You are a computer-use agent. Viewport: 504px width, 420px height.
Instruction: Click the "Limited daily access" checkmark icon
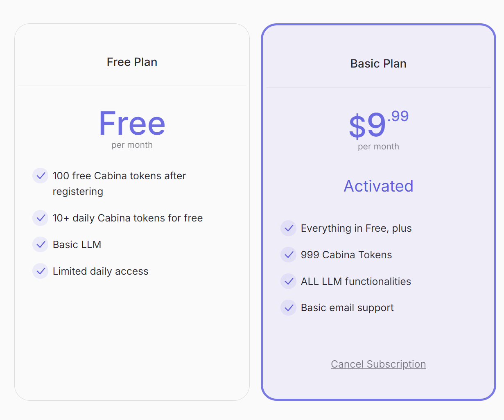[x=40, y=271]
